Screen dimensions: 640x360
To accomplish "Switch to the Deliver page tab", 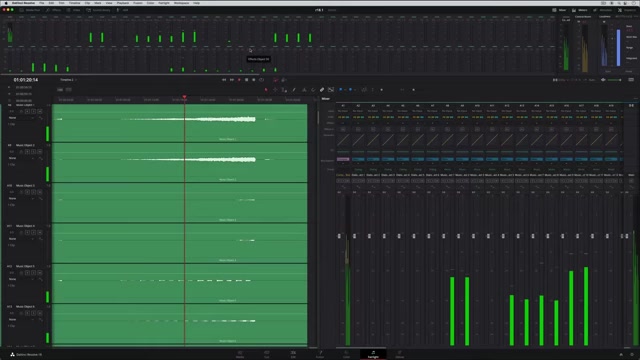I will (x=400, y=354).
